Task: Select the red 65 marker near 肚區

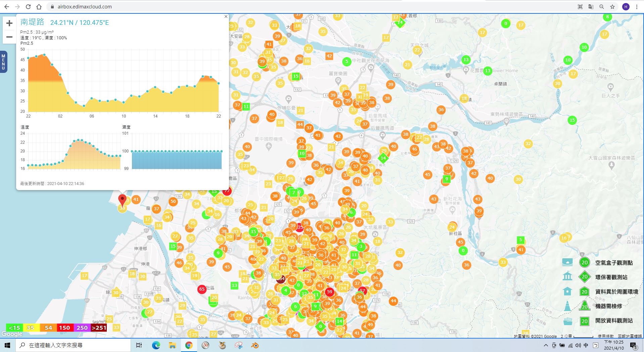Action: tap(202, 289)
